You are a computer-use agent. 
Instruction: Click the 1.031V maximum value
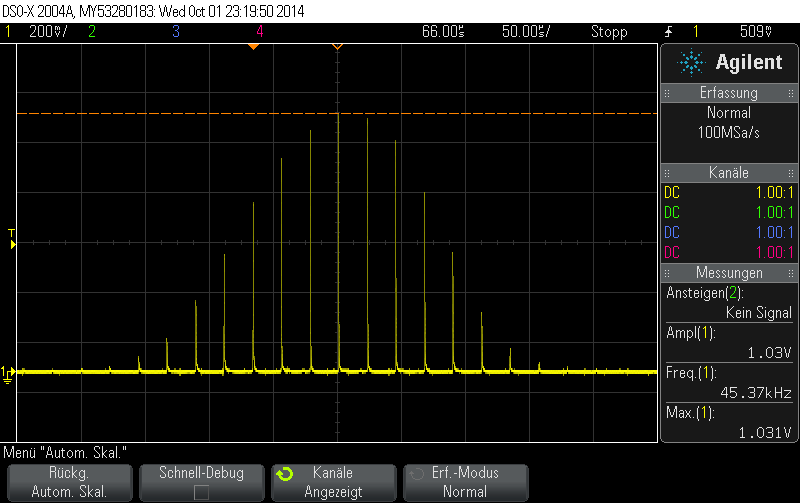pos(765,433)
